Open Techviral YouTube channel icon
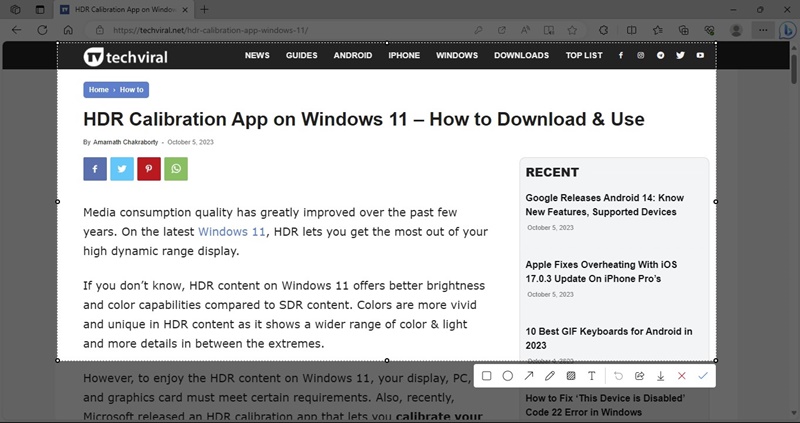 (x=700, y=55)
